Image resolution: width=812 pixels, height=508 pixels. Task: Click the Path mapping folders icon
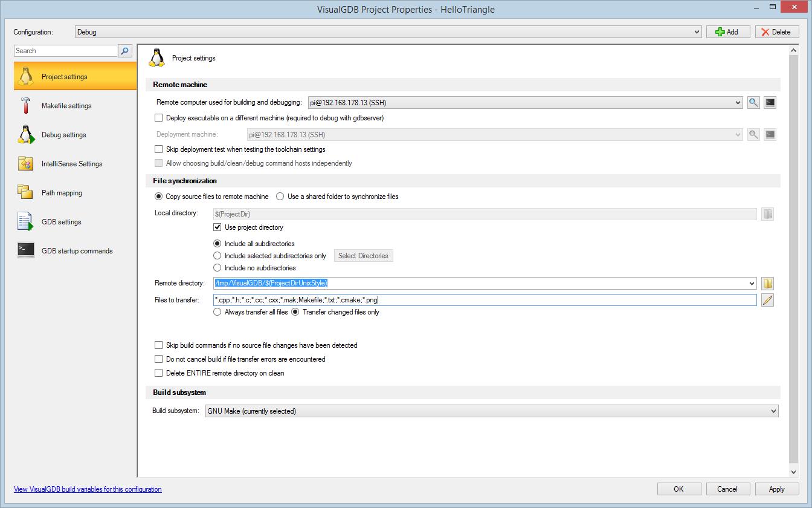[x=25, y=192]
